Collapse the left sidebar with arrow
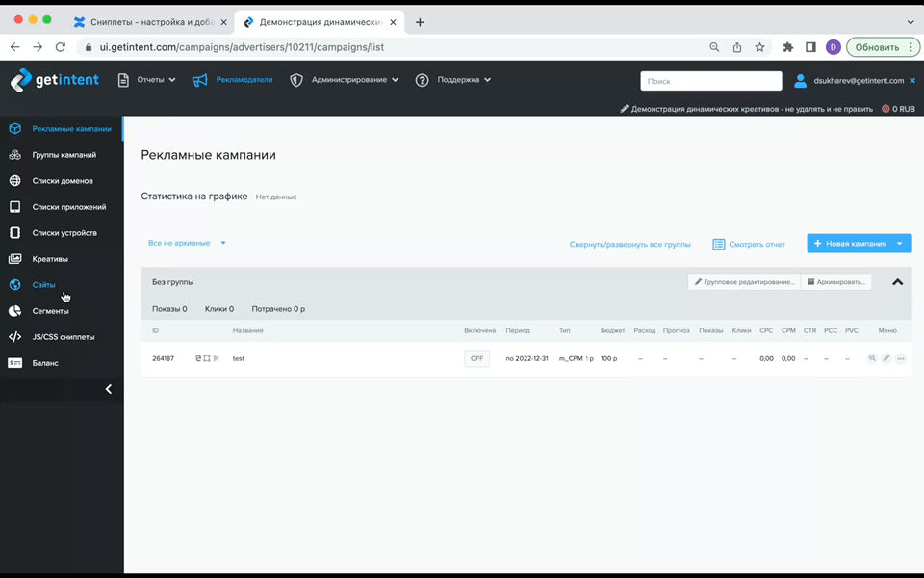924x578 pixels. [x=109, y=389]
